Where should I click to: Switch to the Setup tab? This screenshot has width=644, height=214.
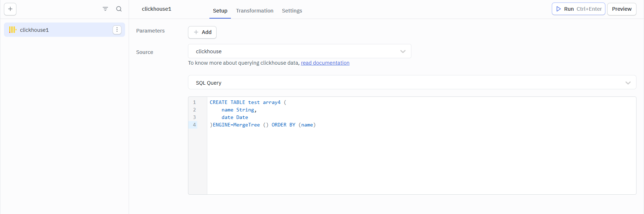point(220,11)
